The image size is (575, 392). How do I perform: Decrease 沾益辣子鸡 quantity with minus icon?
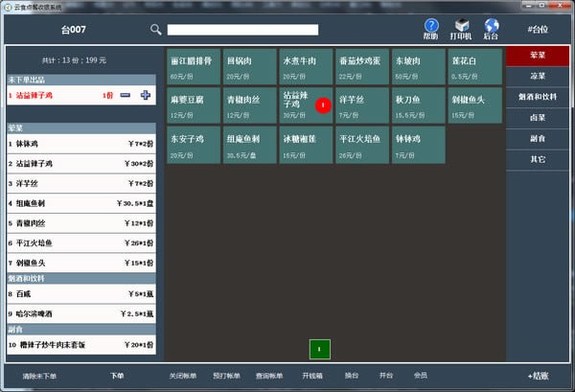[126, 95]
